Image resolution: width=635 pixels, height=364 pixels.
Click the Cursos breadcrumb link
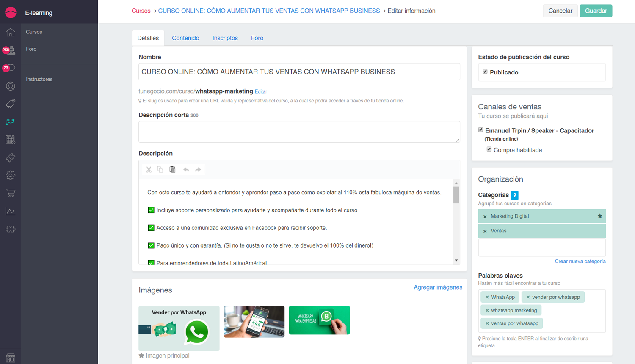point(141,11)
